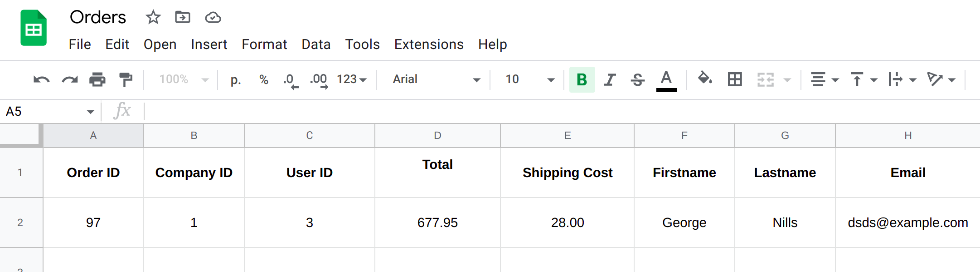Open the Tools menu
Viewport: 980px width, 272px height.
pos(362,45)
